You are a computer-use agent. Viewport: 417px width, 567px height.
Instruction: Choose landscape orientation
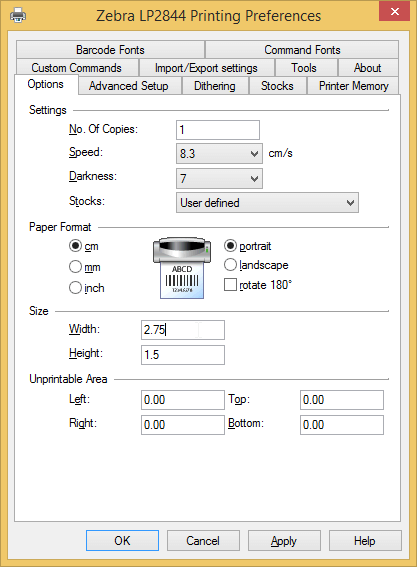(x=230, y=265)
